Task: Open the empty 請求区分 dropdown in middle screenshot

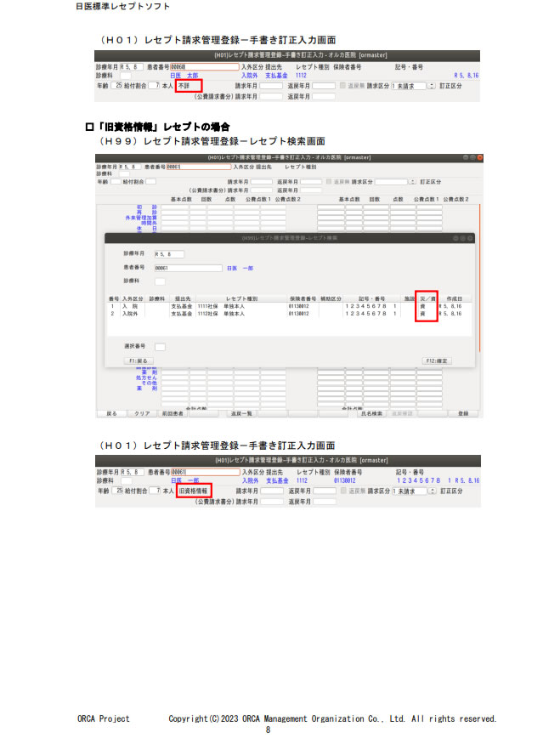Action: click(412, 182)
